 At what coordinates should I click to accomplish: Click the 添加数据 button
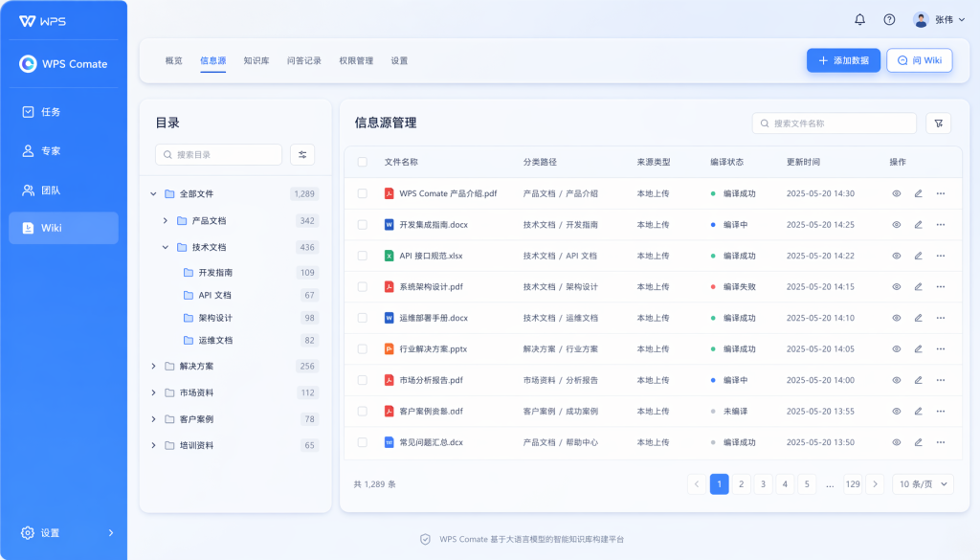pos(843,60)
